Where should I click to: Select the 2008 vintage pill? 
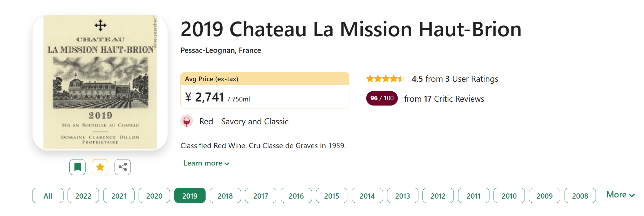(x=580, y=196)
